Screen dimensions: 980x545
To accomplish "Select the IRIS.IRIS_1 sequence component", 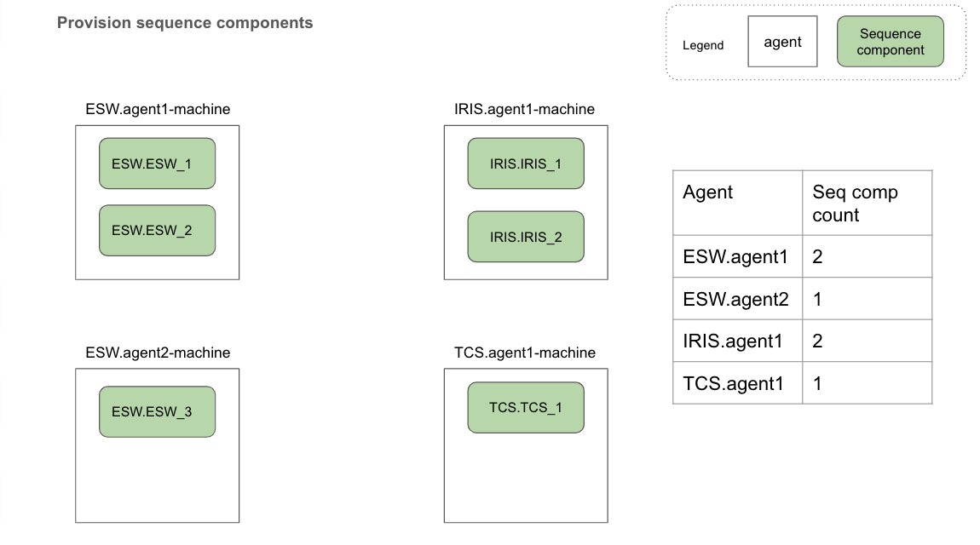I will (526, 163).
